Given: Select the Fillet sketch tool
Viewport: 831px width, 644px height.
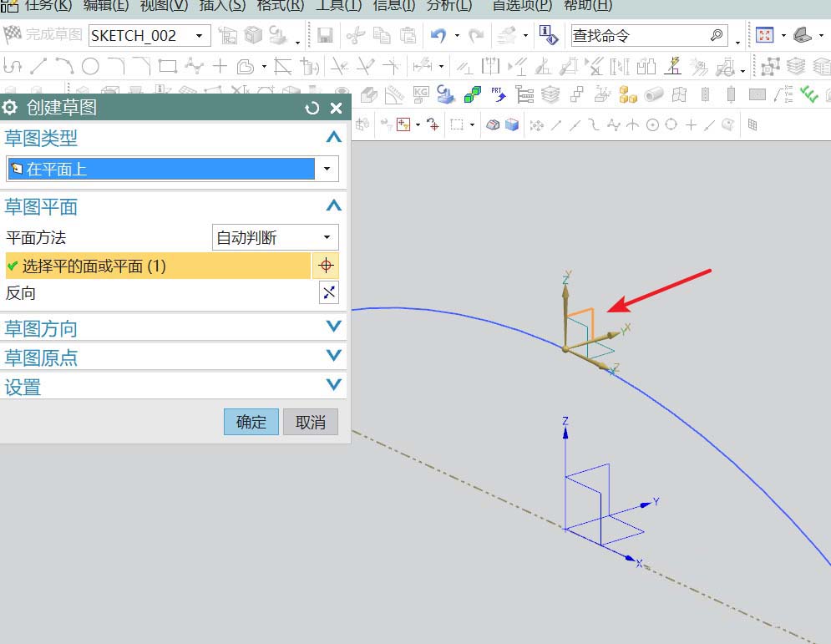Looking at the screenshot, I should tap(116, 66).
